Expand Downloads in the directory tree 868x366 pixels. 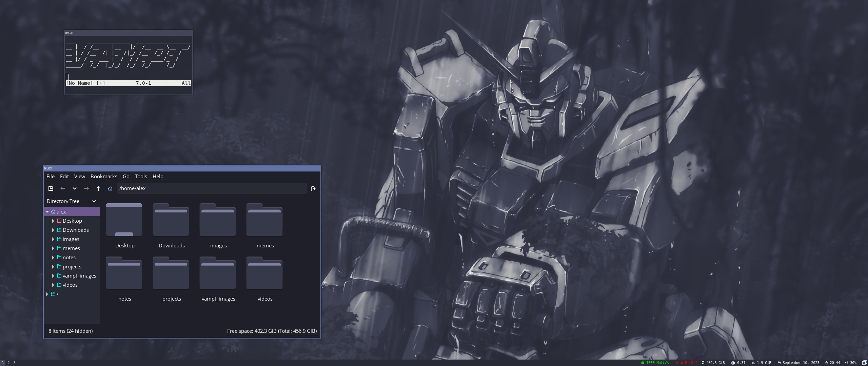click(x=53, y=230)
